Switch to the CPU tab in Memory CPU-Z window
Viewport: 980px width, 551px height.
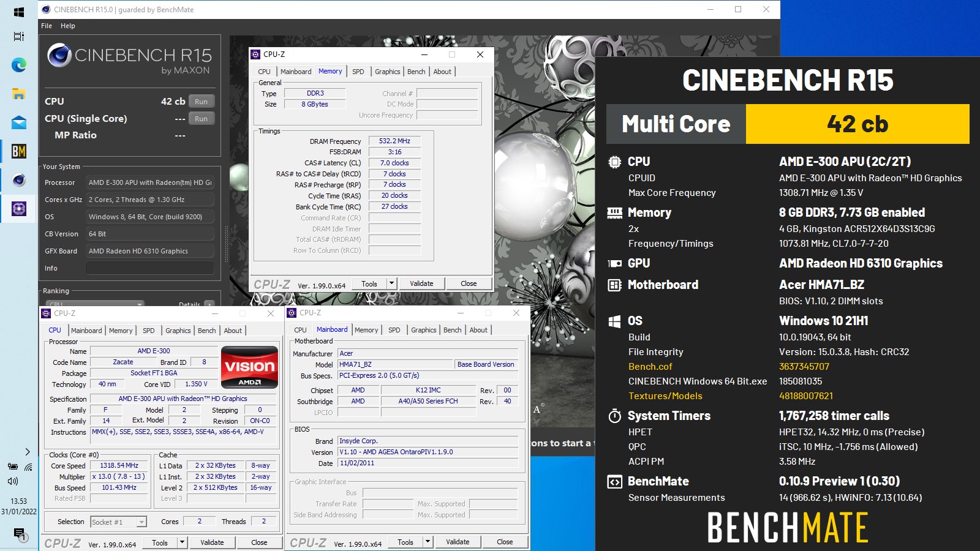coord(264,72)
